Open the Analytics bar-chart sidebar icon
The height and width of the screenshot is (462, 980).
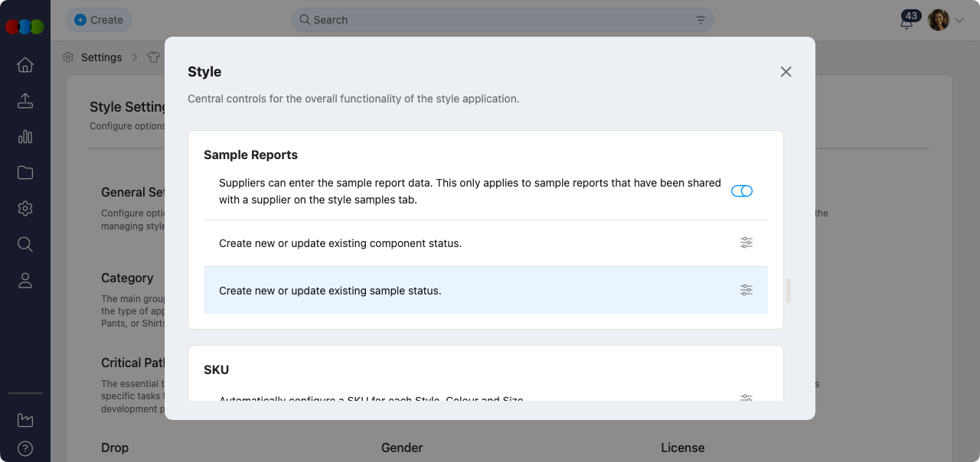(24, 136)
